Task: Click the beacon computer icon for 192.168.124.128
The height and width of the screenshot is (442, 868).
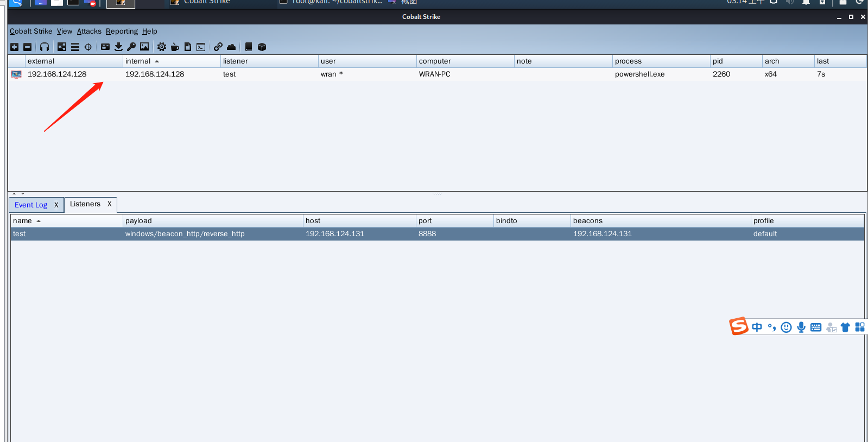Action: 16,74
